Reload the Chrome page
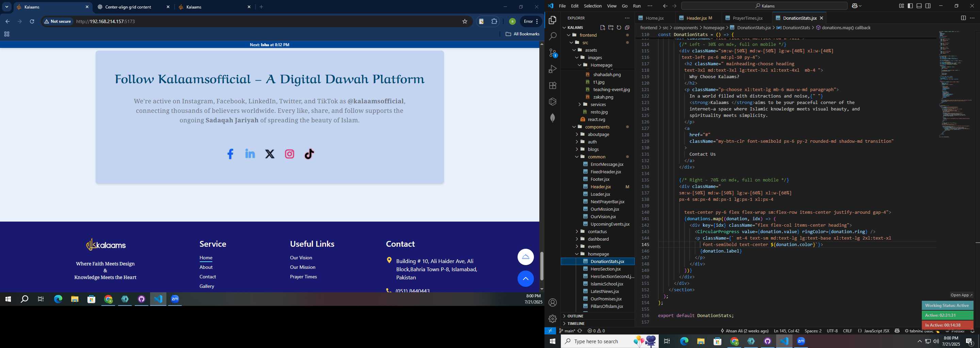Image resolution: width=980 pixels, height=348 pixels. [x=32, y=21]
